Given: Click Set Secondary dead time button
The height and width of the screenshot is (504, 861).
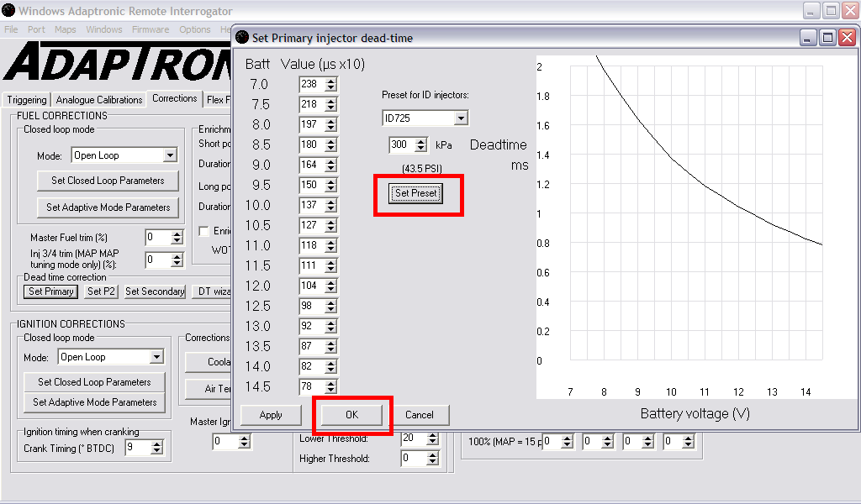Looking at the screenshot, I should tap(155, 291).
